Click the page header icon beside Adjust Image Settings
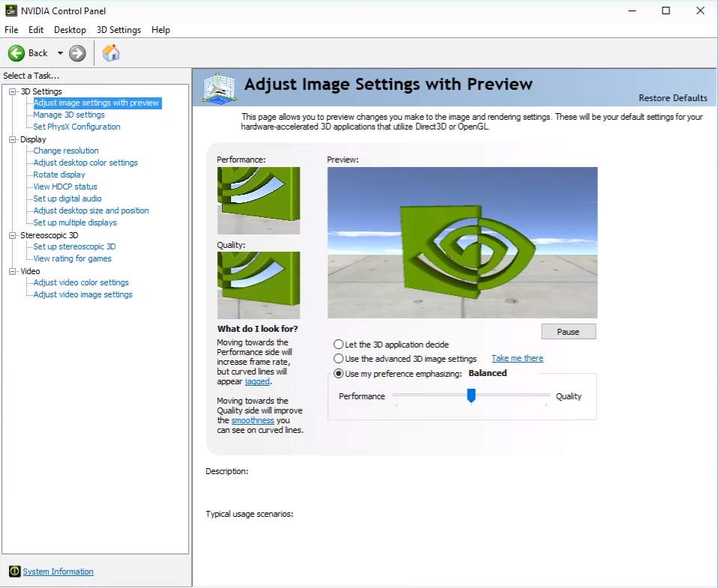Screen dimensions: 718x588 (x=217, y=88)
